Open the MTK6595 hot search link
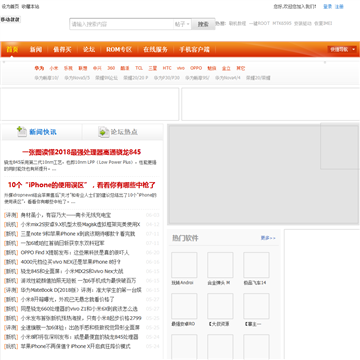360x360 pixels. coord(282,23)
